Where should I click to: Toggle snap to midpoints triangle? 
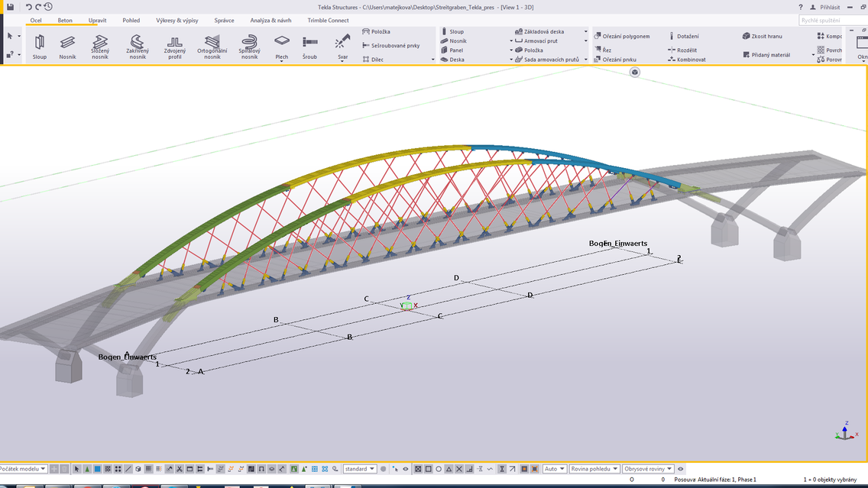tap(449, 469)
